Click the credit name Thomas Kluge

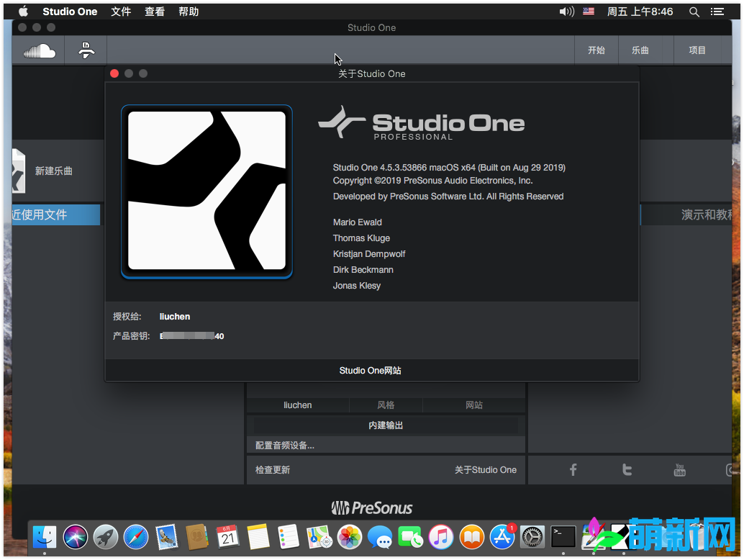(361, 238)
